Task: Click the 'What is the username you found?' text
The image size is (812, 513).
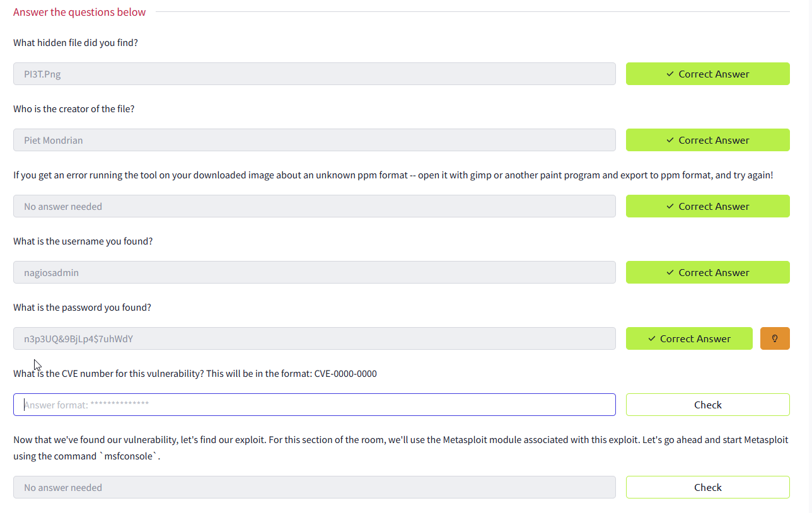Action: (83, 241)
